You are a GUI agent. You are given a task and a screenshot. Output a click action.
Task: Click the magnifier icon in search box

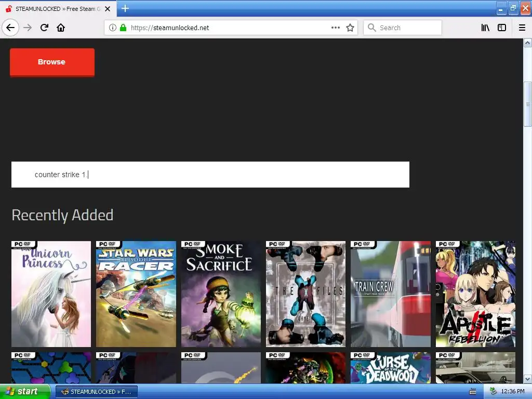tap(372, 28)
